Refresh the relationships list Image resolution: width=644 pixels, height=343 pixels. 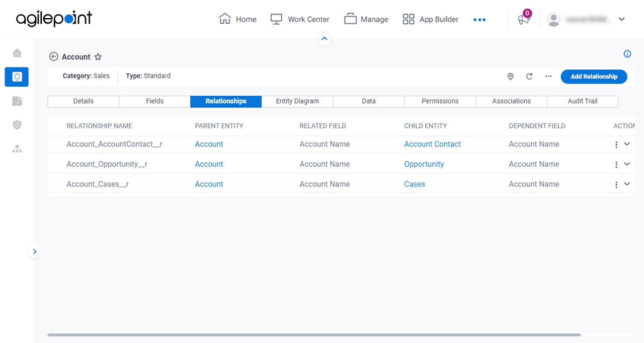[x=529, y=77]
